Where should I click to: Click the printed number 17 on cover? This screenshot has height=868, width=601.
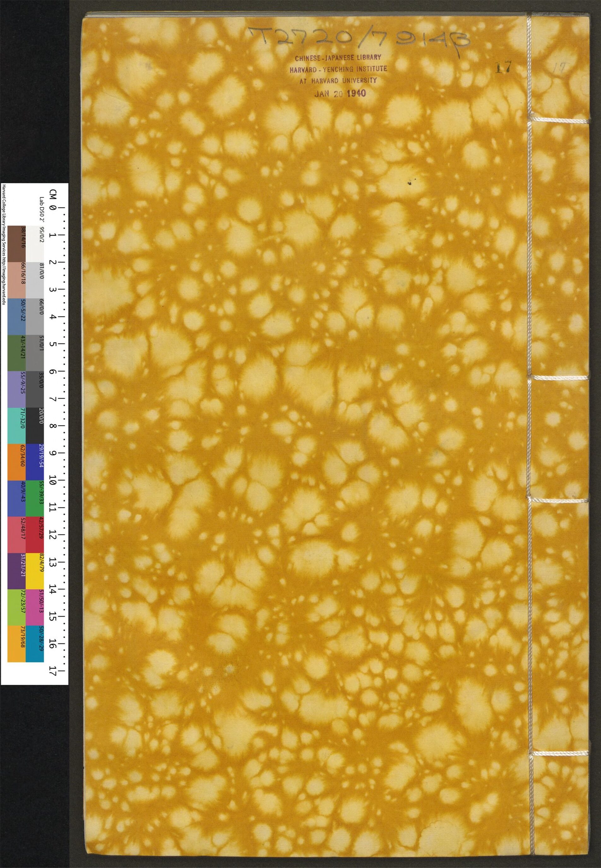pyautogui.click(x=503, y=67)
